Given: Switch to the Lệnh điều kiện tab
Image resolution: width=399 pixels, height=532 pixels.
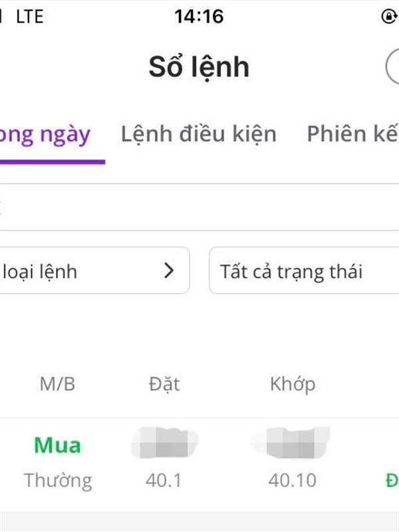Looking at the screenshot, I should [x=198, y=134].
